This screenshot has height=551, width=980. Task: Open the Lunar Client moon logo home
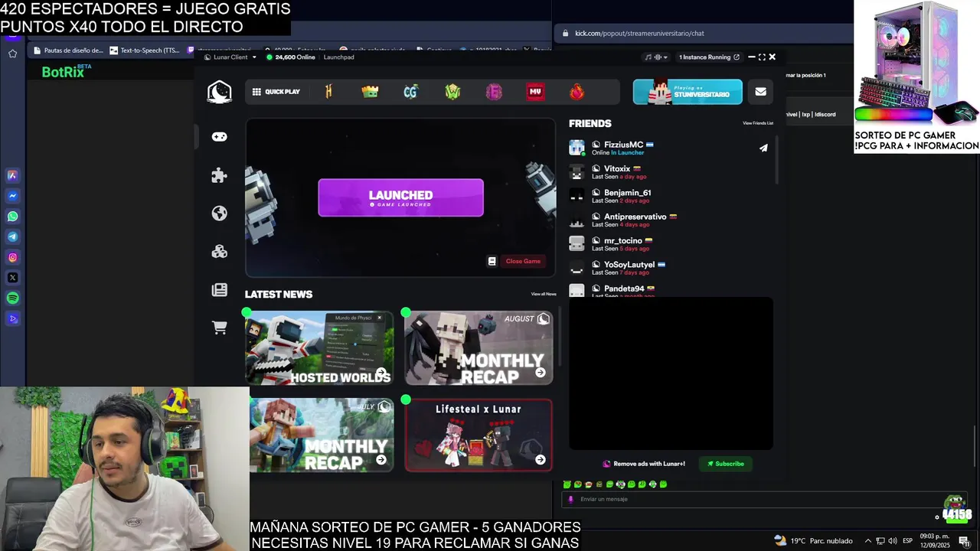coord(219,92)
